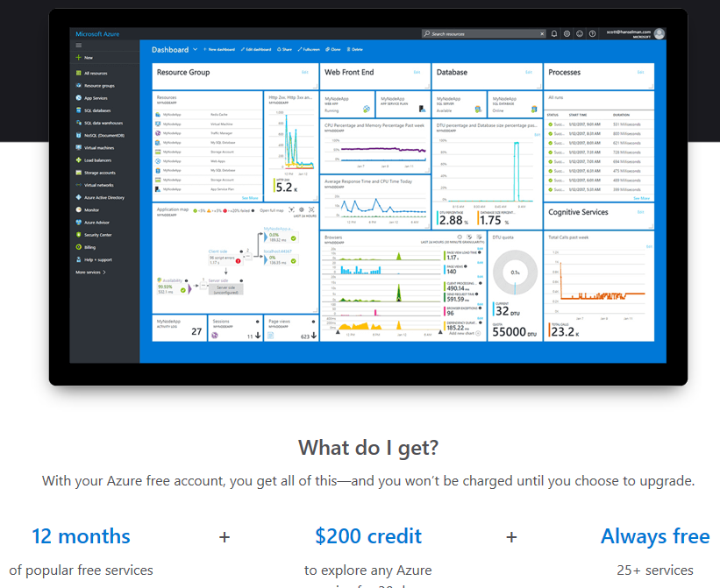Click Open full map on Application map
The height and width of the screenshot is (588, 720).
pyautogui.click(x=271, y=210)
